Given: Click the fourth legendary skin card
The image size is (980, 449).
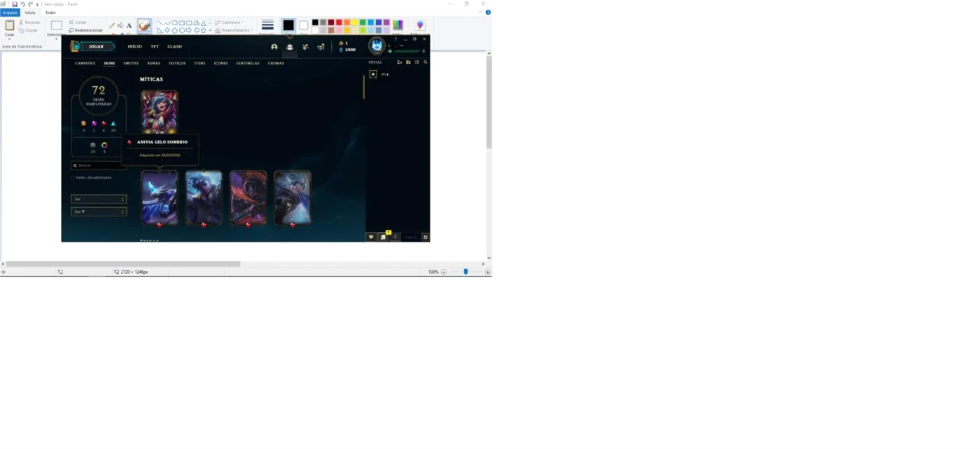Looking at the screenshot, I should 293,198.
